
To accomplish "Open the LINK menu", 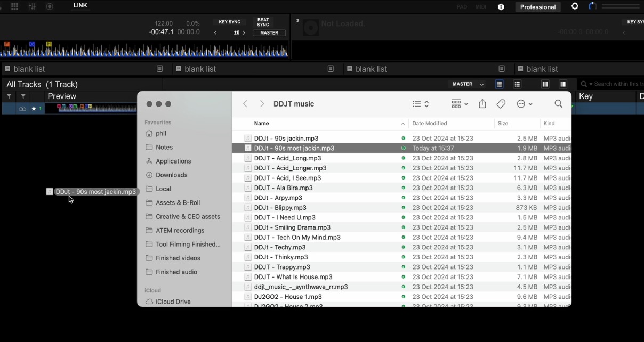I will pyautogui.click(x=79, y=5).
